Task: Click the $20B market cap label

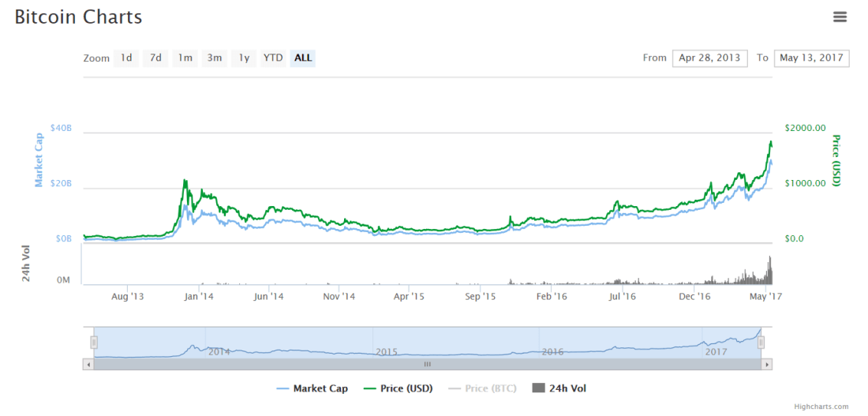Action: pyautogui.click(x=62, y=183)
